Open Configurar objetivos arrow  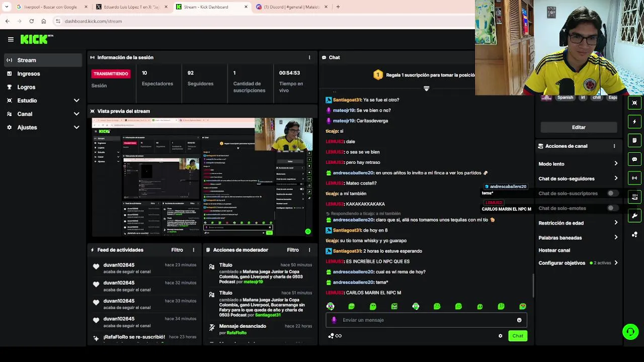coord(616,263)
